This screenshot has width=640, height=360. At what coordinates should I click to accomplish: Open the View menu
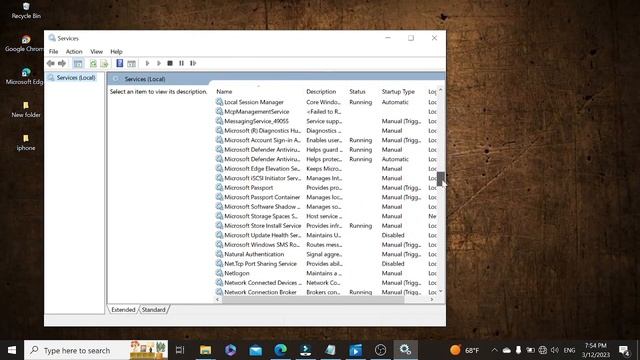tap(96, 51)
